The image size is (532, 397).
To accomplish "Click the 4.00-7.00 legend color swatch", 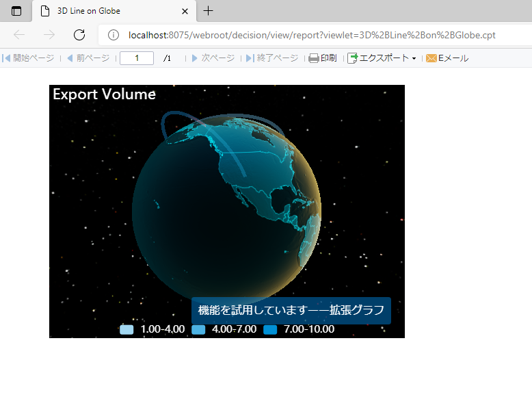I will coord(198,329).
